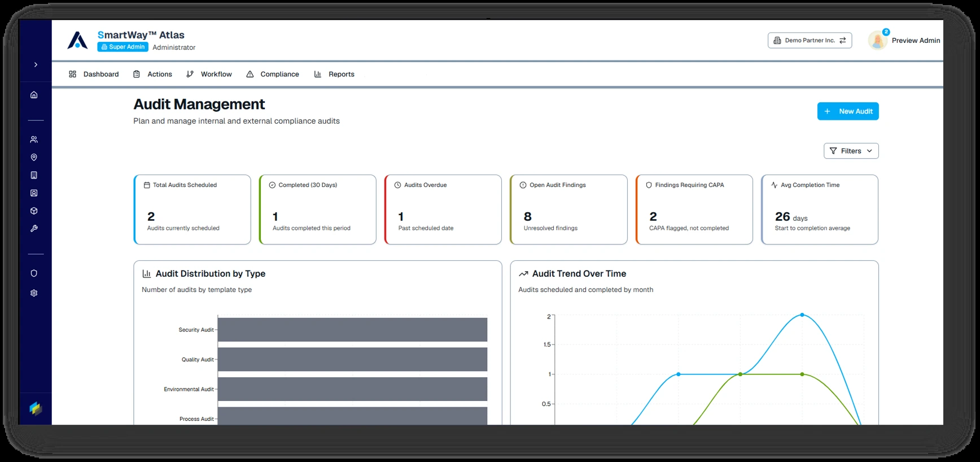The width and height of the screenshot is (980, 462).
Task: Select the Findings Requiring CAPA card
Action: coord(694,210)
